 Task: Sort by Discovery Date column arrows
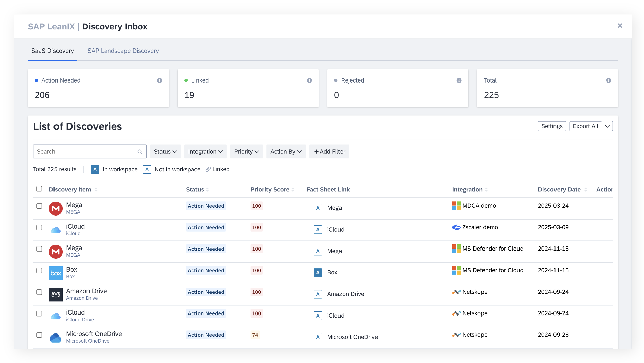586,190
